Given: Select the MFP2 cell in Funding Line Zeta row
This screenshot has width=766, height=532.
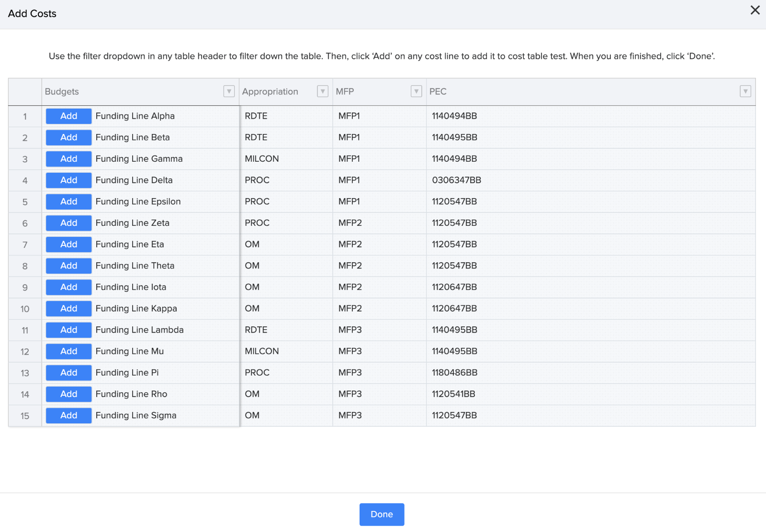Looking at the screenshot, I should tap(350, 223).
